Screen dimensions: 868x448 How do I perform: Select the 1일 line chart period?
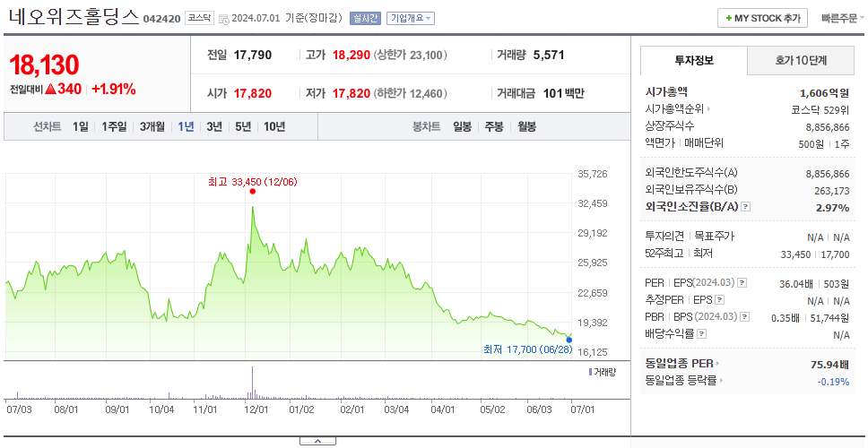click(x=81, y=126)
